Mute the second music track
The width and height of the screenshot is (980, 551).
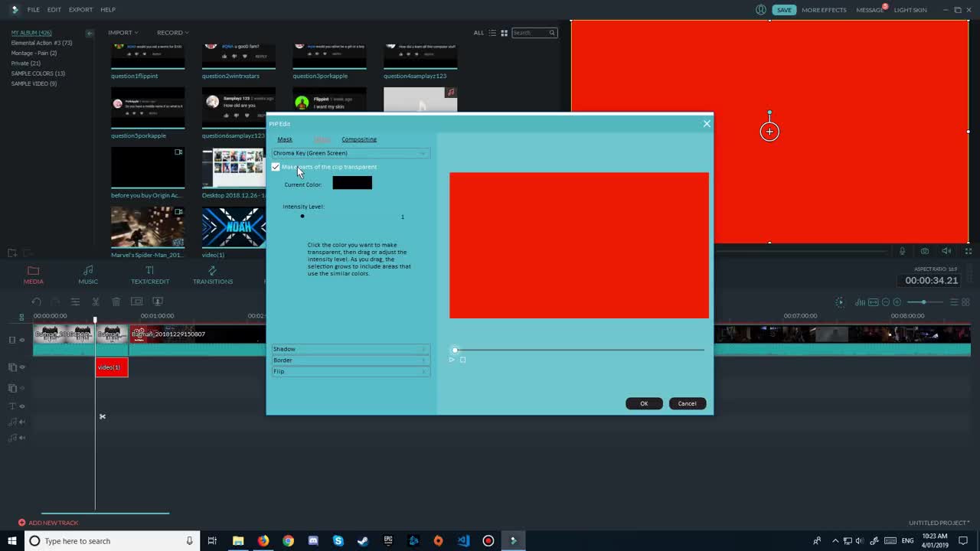22,438
